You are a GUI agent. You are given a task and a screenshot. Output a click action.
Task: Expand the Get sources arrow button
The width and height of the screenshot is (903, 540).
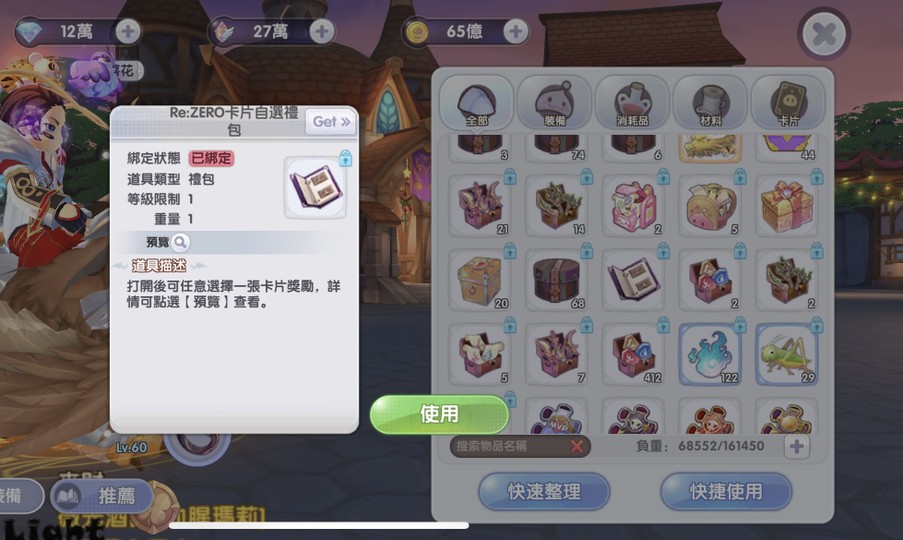tap(331, 121)
